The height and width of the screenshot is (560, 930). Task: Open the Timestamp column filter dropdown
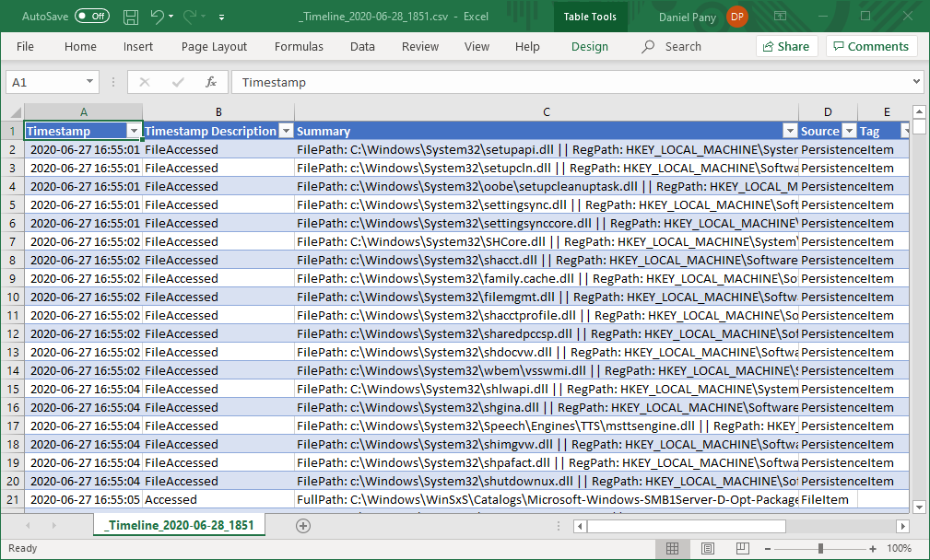[x=134, y=131]
